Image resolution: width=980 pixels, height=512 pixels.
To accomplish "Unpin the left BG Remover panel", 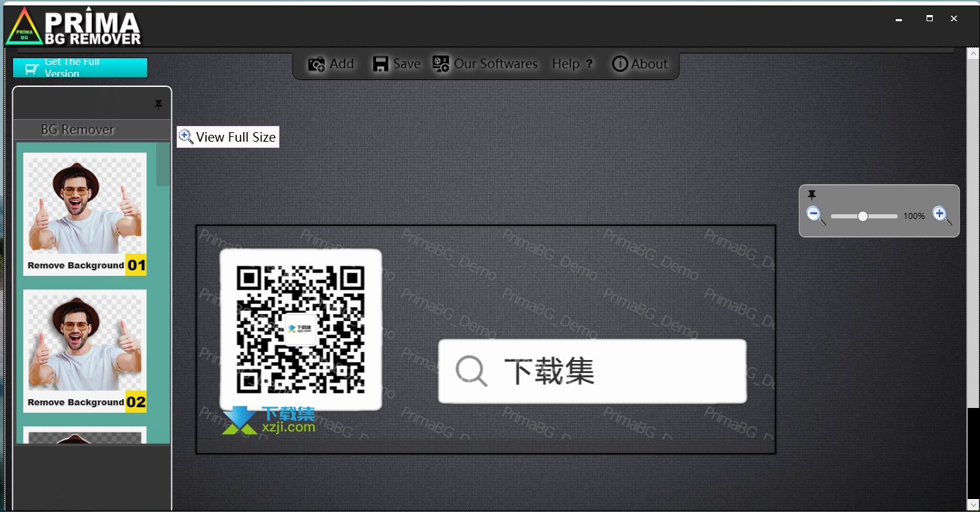I will tap(159, 105).
